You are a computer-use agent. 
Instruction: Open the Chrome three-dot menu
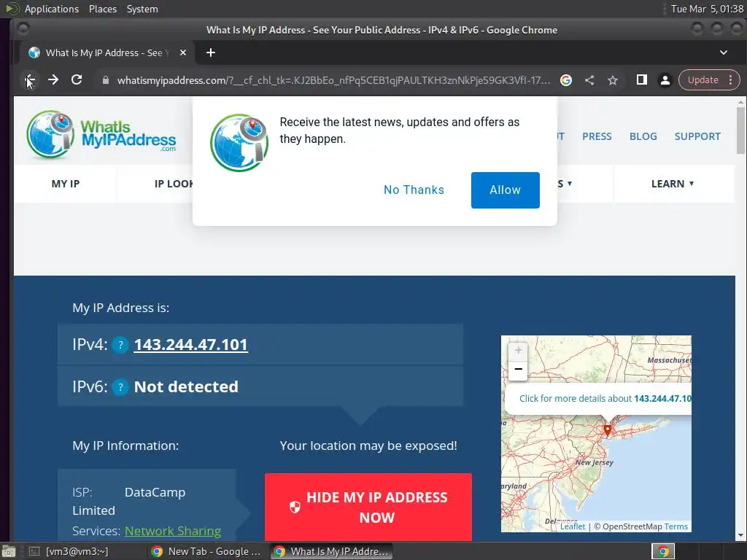pyautogui.click(x=730, y=80)
